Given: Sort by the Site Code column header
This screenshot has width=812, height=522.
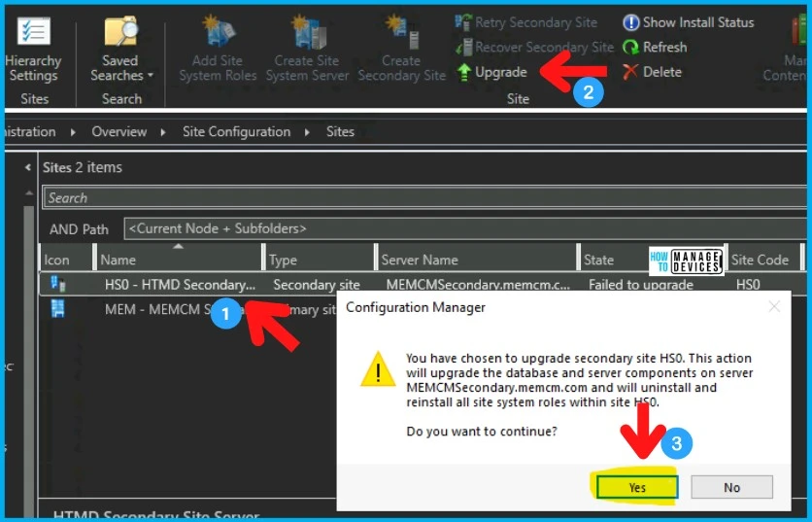Looking at the screenshot, I should [x=763, y=260].
